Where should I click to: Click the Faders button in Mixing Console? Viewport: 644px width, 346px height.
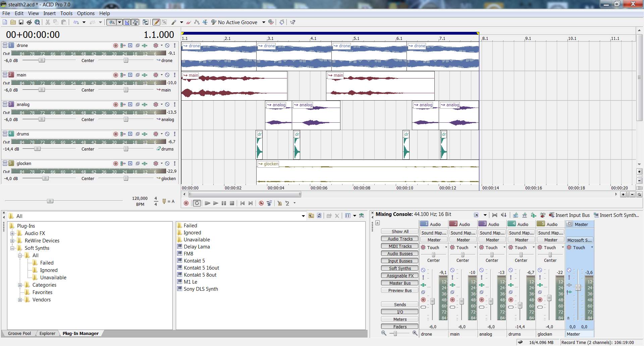coord(400,327)
